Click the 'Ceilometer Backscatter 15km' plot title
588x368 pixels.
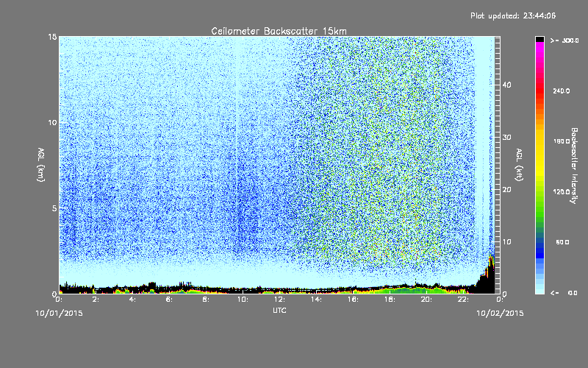[279, 31]
